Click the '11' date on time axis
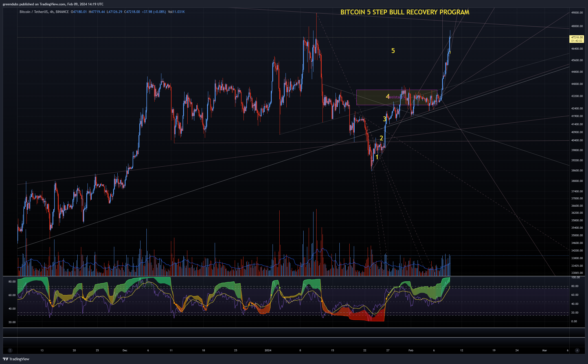 coord(171,350)
